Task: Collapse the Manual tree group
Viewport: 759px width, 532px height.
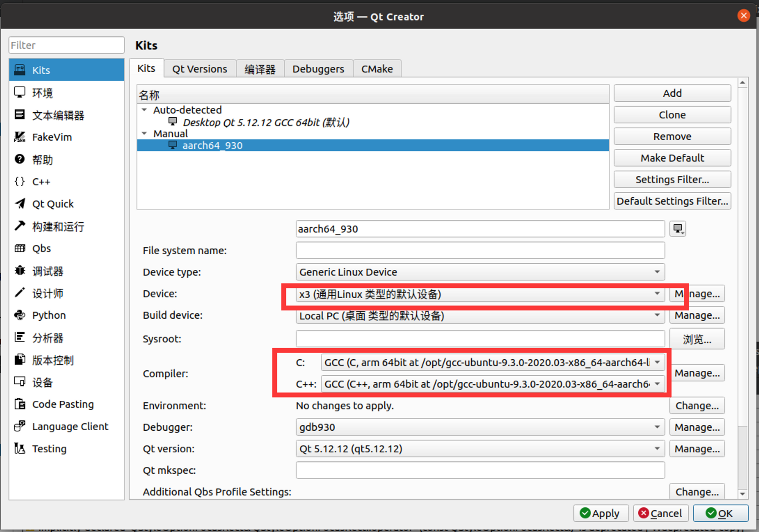Action: (x=144, y=134)
